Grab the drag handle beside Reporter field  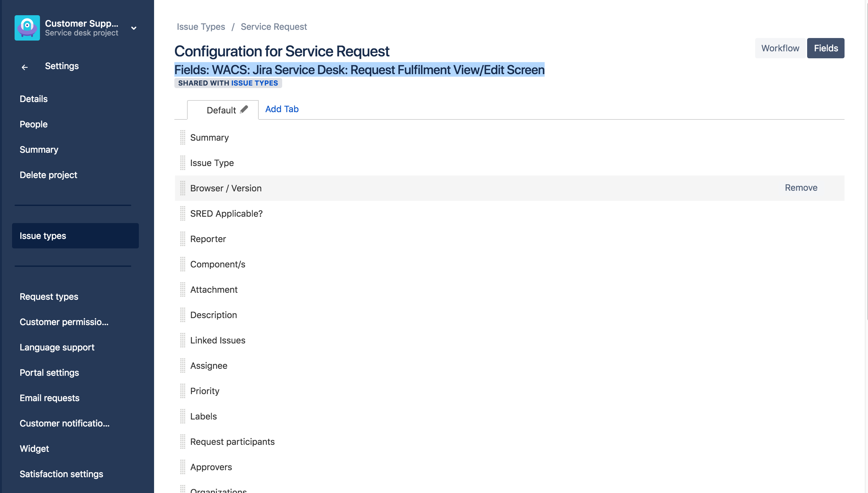tap(183, 239)
